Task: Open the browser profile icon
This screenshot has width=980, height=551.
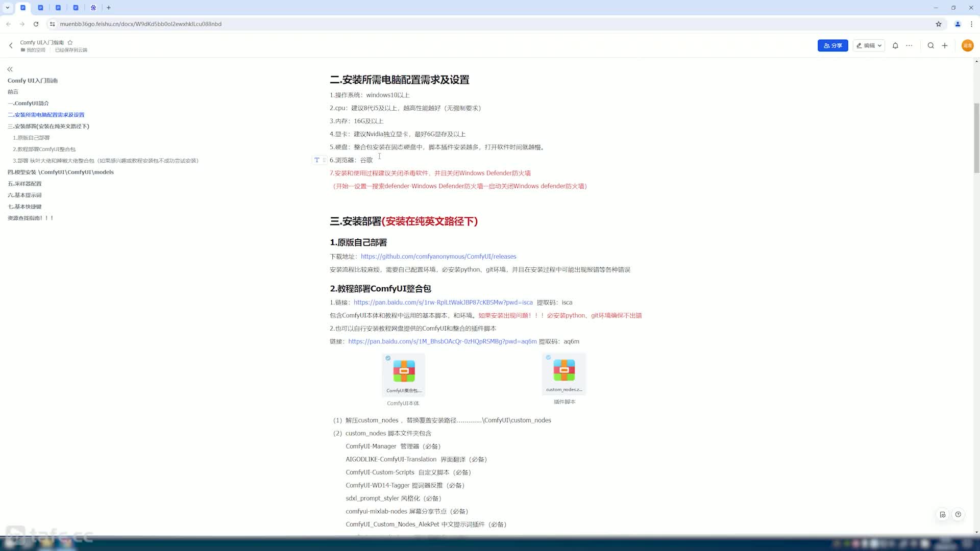Action: [958, 24]
